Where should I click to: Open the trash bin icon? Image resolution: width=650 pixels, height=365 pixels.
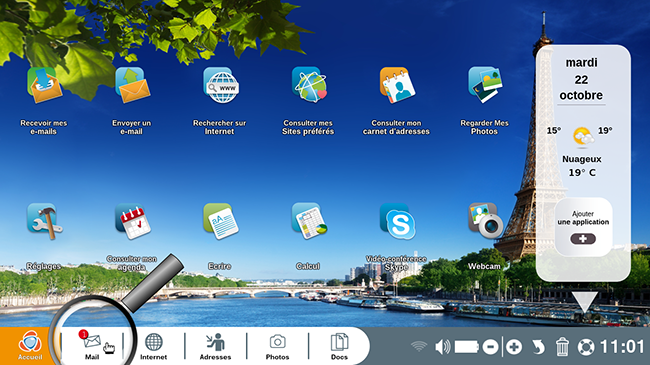[x=562, y=346]
